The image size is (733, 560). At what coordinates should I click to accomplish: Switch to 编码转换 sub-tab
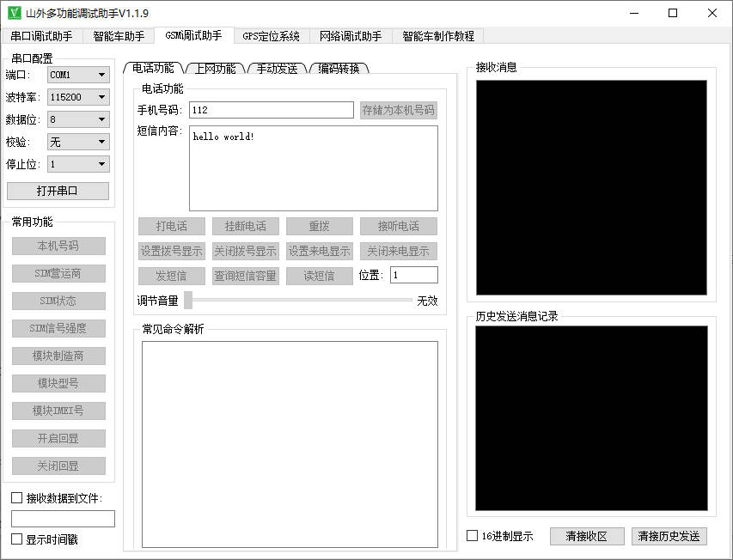click(339, 69)
